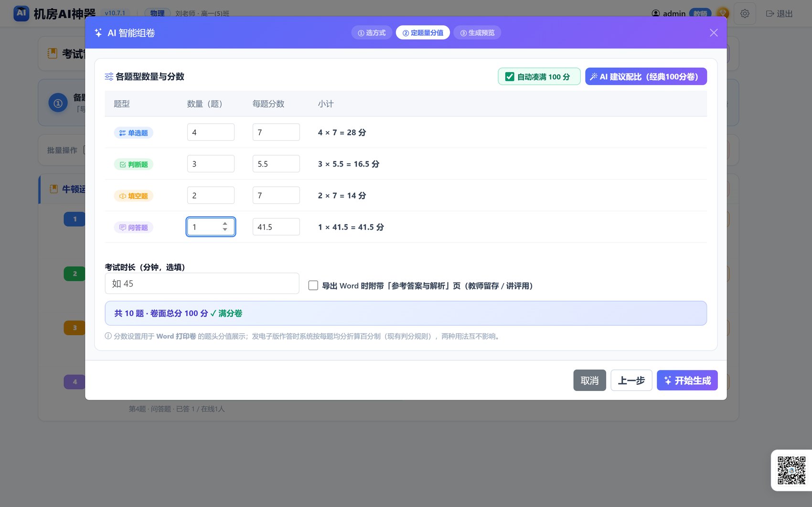Close the AI 智能组卷 dialog

[714, 33]
